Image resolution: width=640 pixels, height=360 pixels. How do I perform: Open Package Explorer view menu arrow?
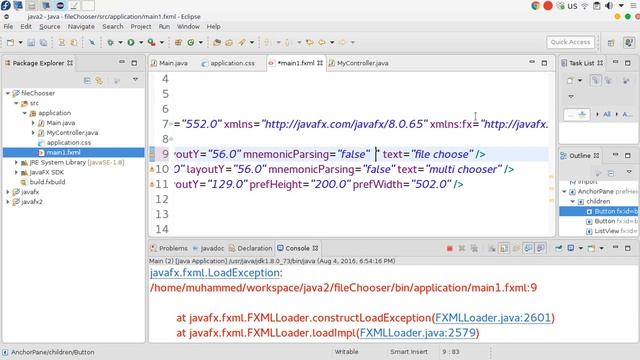click(x=135, y=80)
